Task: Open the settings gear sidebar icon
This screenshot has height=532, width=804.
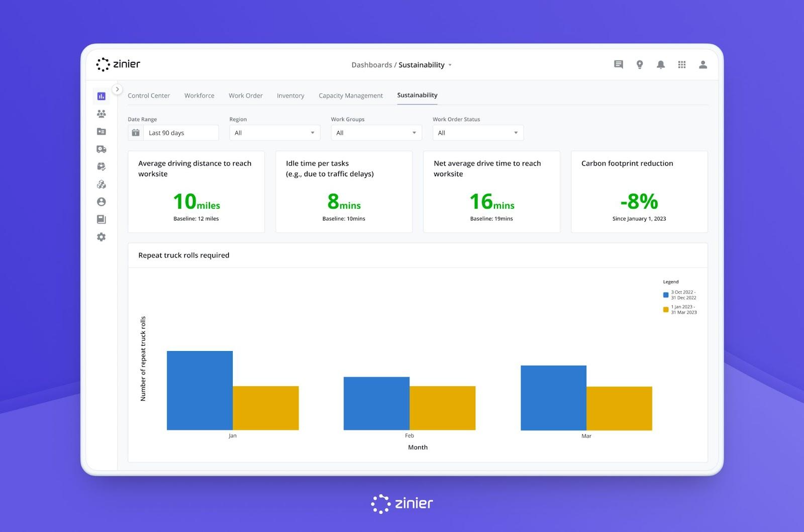Action: coord(102,237)
